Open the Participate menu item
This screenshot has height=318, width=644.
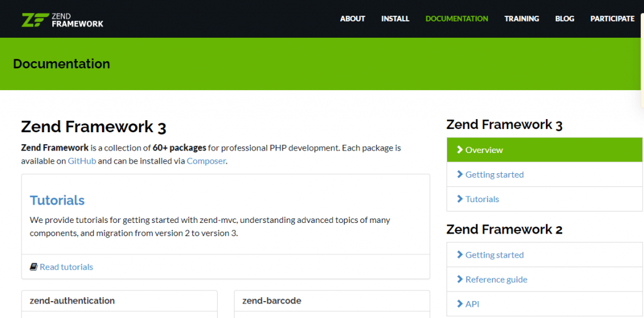click(x=613, y=18)
